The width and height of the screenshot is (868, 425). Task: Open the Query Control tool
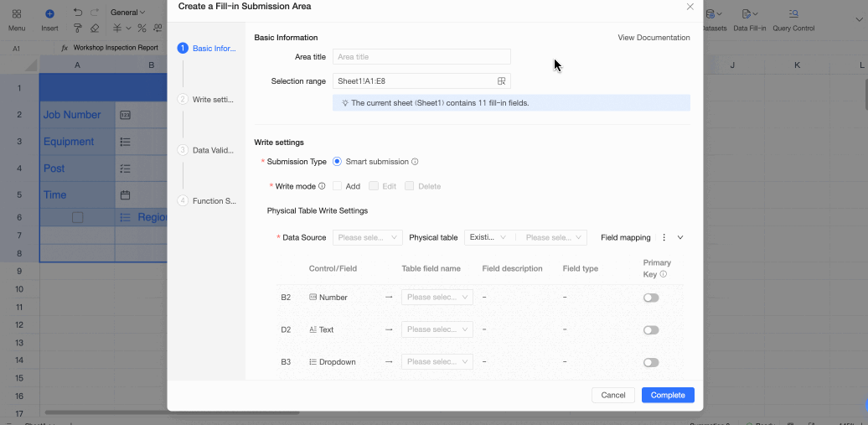[793, 14]
